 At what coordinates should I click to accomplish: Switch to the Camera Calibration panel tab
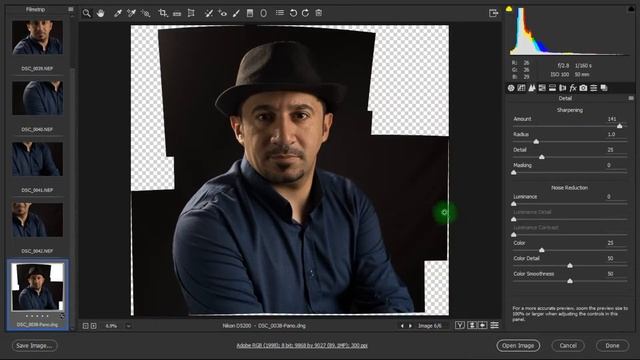[x=583, y=88]
